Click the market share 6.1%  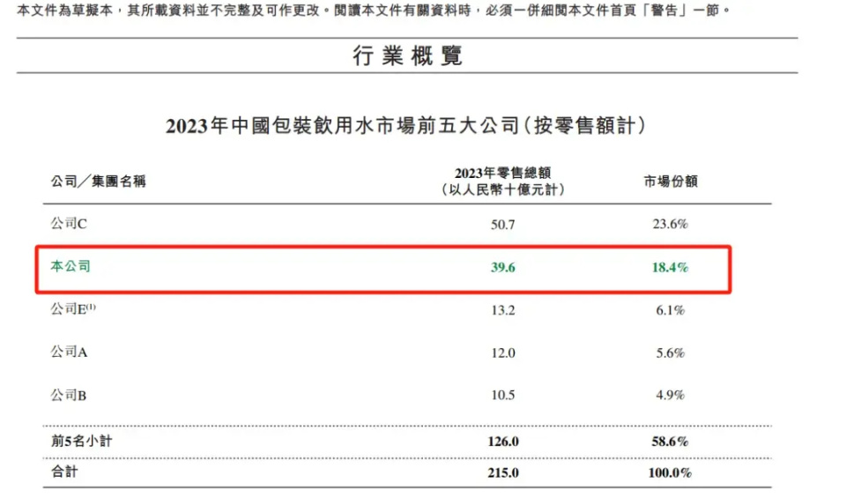coord(670,310)
